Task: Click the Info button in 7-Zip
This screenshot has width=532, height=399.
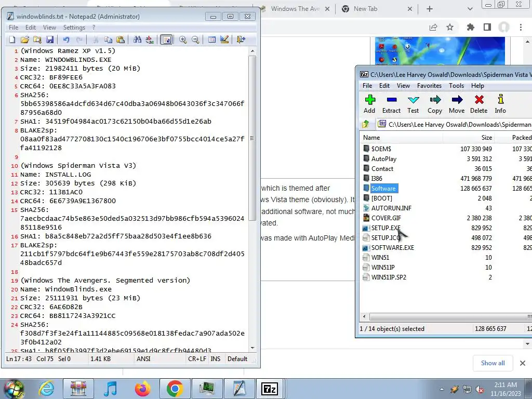Action: coord(500,104)
